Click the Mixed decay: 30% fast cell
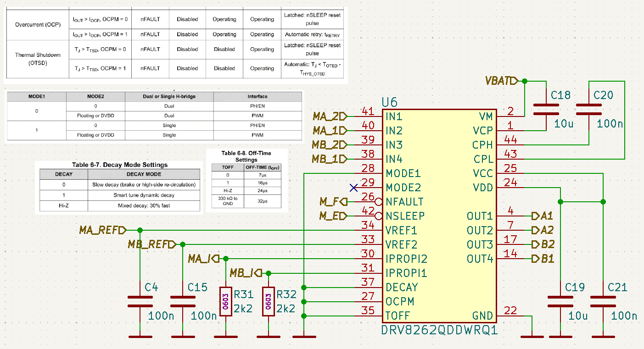The height and width of the screenshot is (349, 644). pos(143,205)
